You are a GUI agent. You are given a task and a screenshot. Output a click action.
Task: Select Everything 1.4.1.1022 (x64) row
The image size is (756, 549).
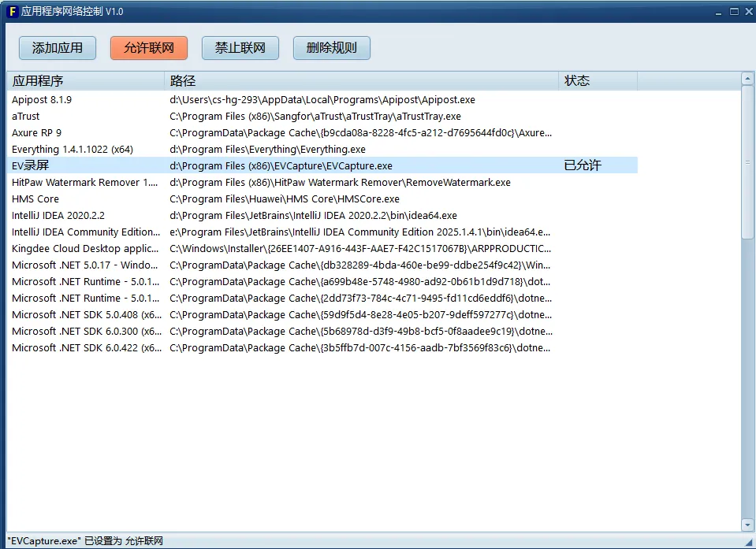(x=322, y=150)
